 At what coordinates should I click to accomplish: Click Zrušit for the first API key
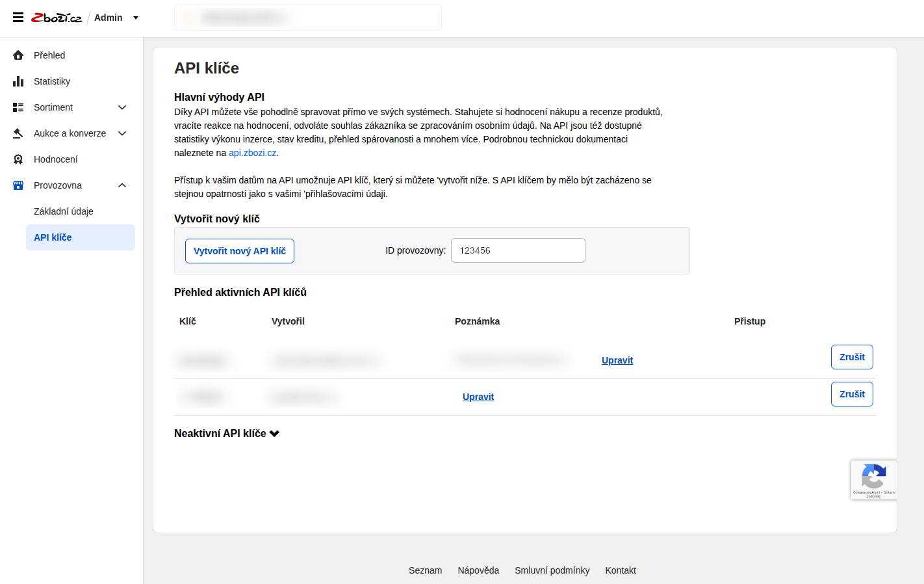coord(851,357)
